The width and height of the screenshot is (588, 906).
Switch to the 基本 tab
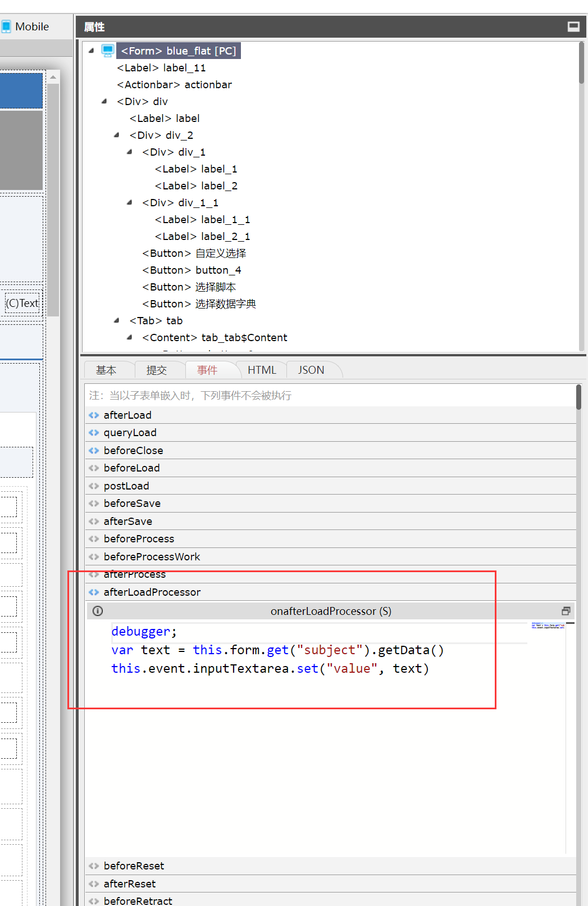point(106,370)
